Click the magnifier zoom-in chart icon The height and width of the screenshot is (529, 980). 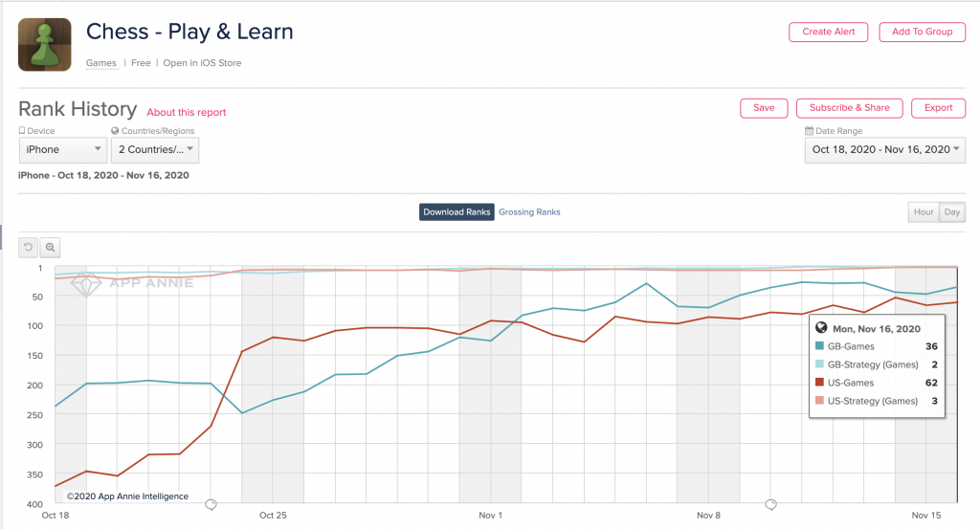[51, 247]
